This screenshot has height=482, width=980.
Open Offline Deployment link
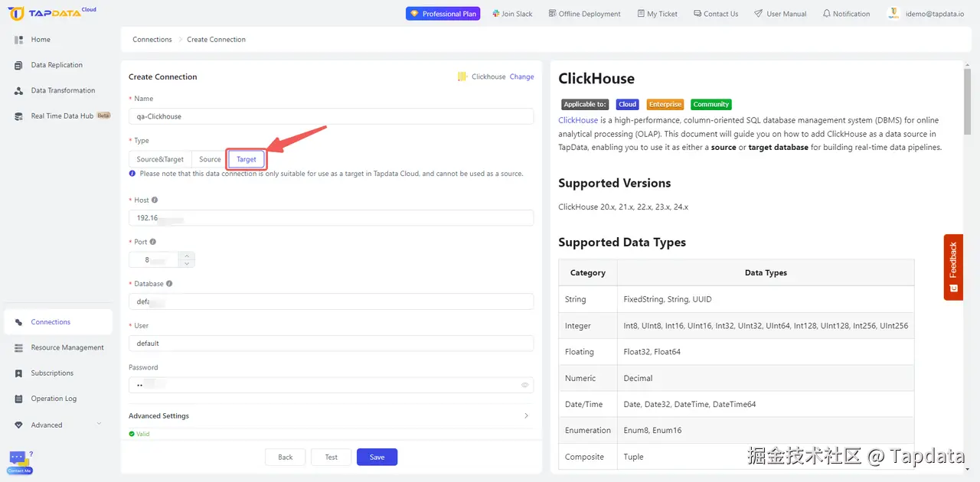[584, 14]
